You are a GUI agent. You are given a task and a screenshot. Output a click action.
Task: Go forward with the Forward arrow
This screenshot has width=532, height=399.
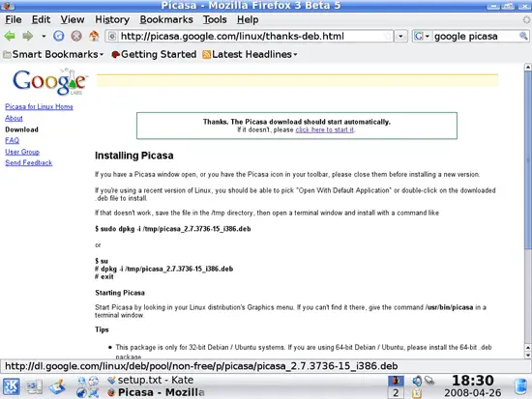[x=28, y=36]
